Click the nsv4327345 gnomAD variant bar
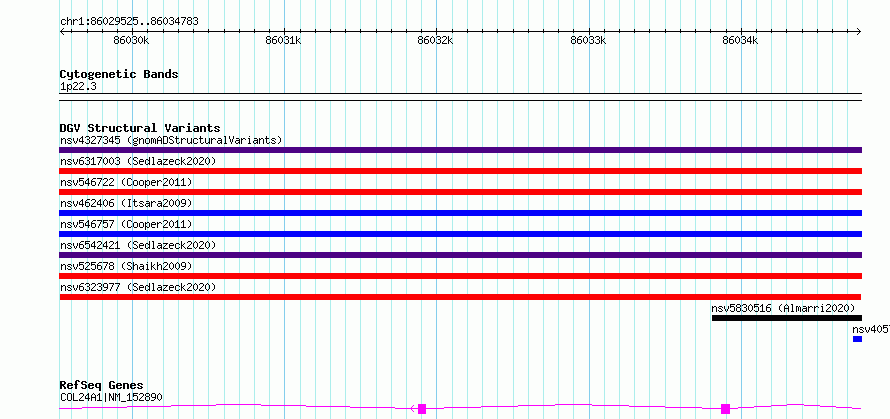 click(460, 150)
